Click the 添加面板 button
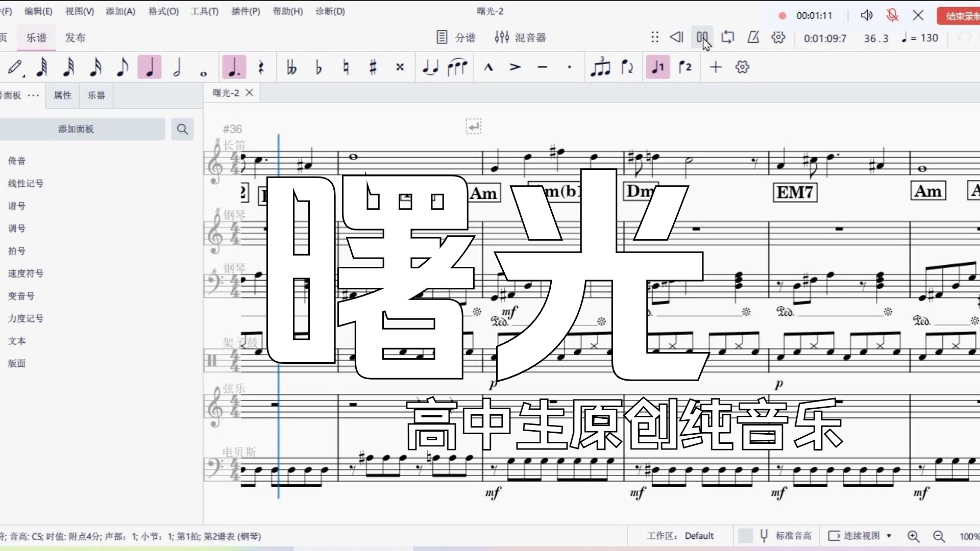 click(x=76, y=129)
